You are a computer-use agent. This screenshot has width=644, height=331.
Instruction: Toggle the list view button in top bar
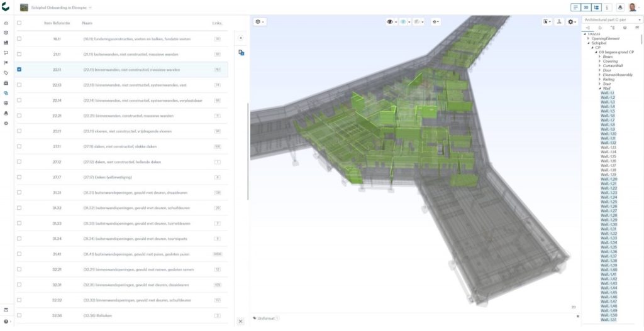tap(576, 8)
